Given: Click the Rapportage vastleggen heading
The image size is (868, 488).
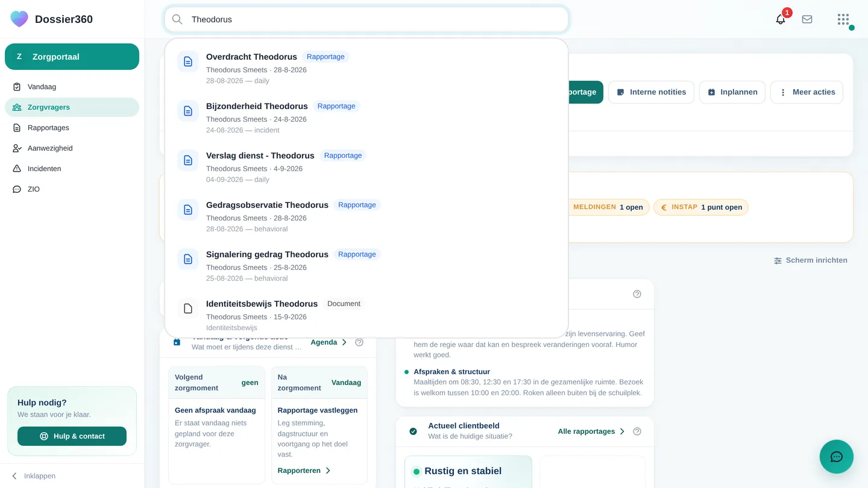Looking at the screenshot, I should point(318,410).
